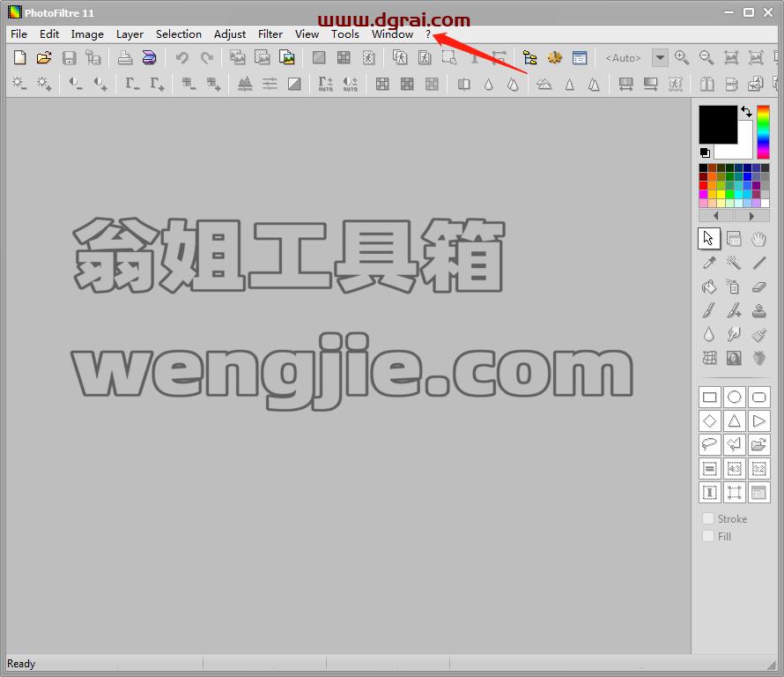This screenshot has width=784, height=677.
Task: Open the Image menu
Action: click(x=87, y=34)
